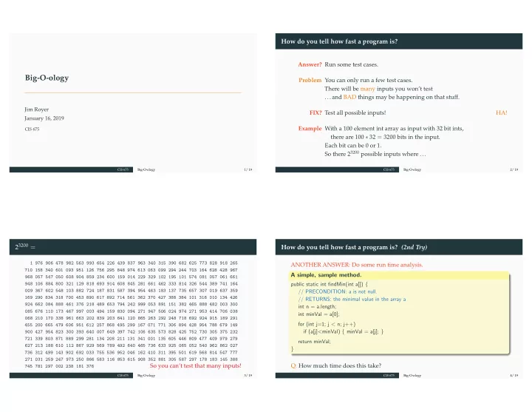Open the Big-O-ology title slide thumbnail

(x=133, y=103)
